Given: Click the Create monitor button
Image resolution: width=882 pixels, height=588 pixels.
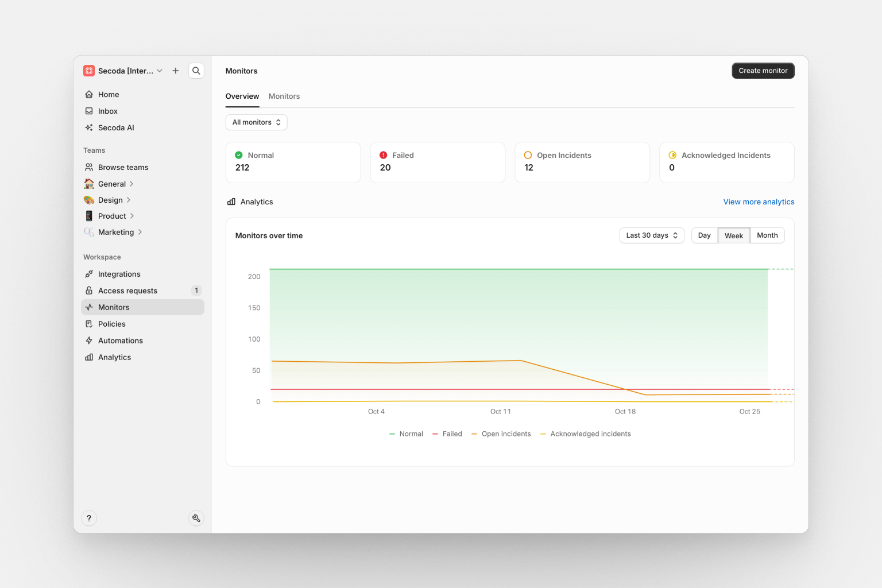Looking at the screenshot, I should coord(763,71).
